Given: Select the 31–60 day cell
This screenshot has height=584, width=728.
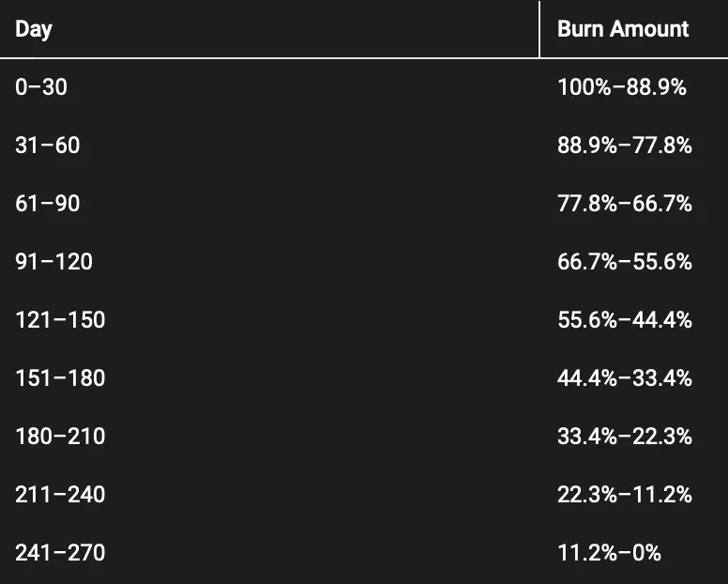Looking at the screenshot, I should coord(48,146).
